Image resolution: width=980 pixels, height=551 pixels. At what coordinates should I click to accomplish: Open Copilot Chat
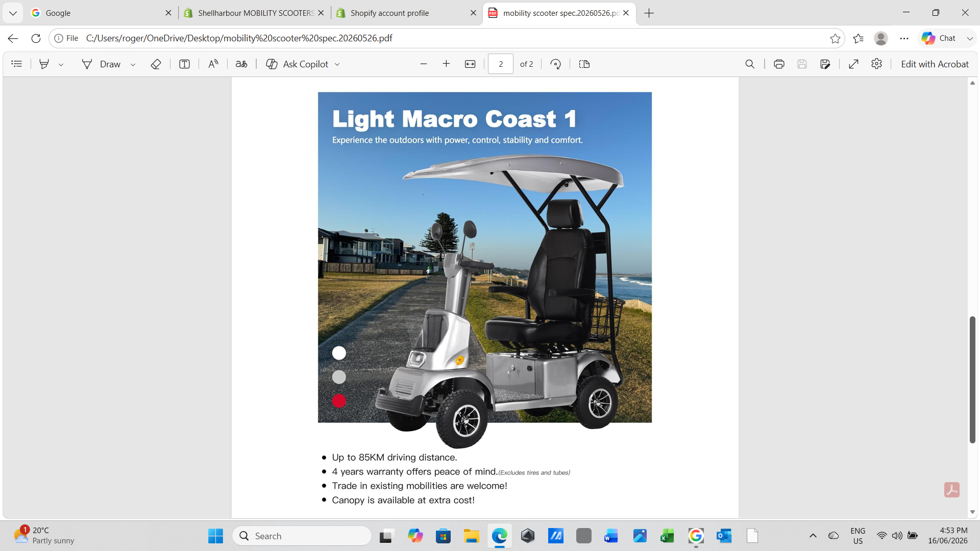(939, 38)
